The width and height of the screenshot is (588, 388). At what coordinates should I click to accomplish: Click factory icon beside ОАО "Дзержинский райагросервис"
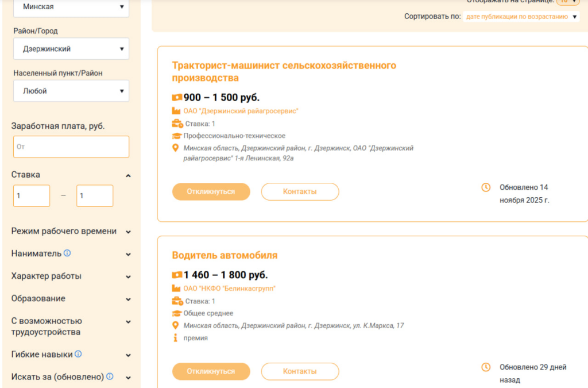tap(177, 111)
